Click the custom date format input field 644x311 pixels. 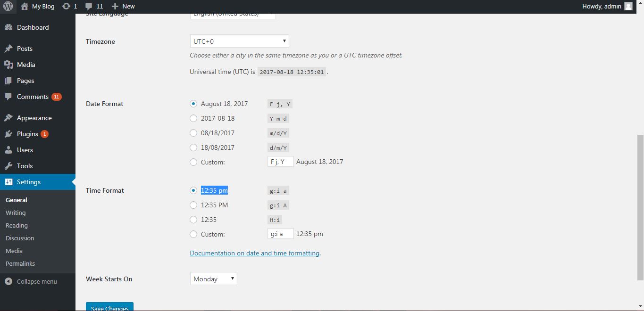(x=281, y=162)
